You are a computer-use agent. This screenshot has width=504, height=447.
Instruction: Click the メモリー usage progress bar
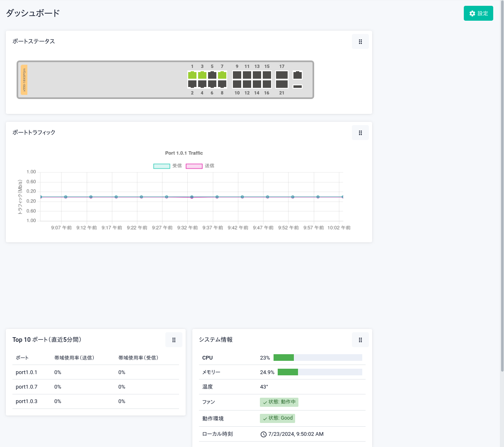pos(320,372)
